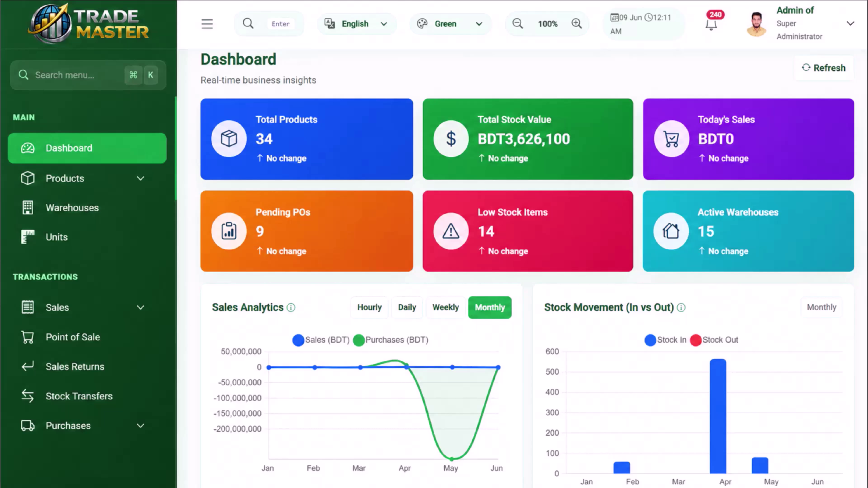Click the May Stock In bar

click(x=760, y=465)
